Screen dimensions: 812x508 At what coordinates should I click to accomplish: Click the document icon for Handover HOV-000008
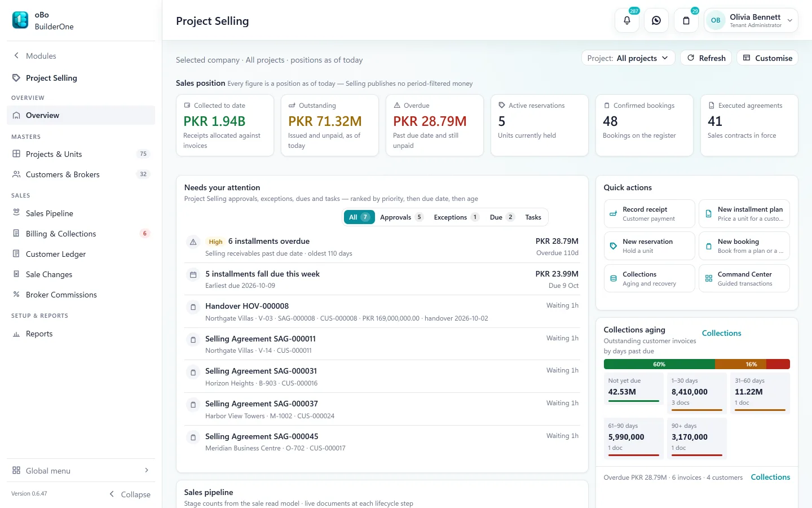point(193,307)
